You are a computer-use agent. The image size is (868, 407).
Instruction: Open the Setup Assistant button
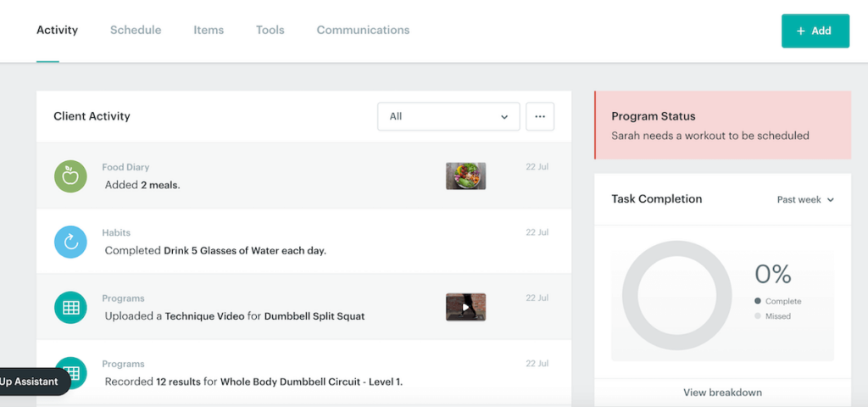pos(31,382)
